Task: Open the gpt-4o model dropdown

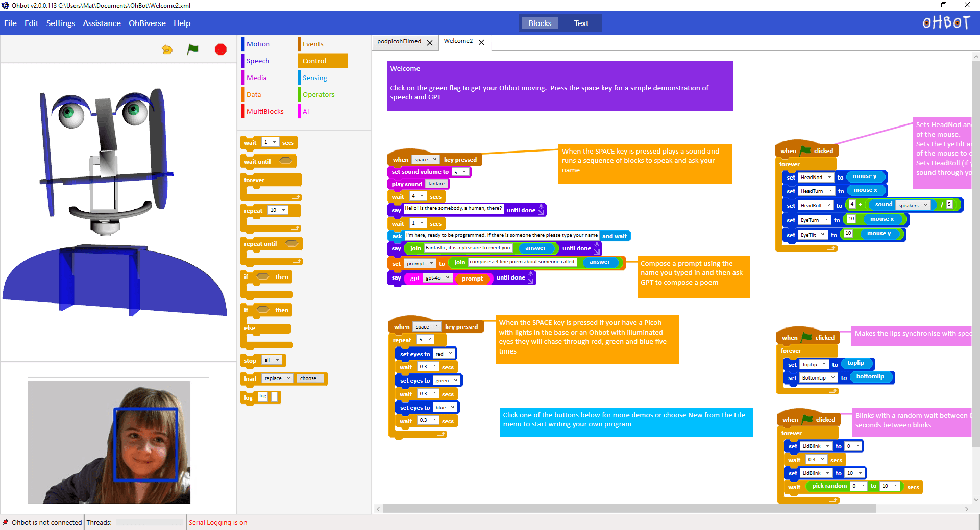Action: tap(438, 278)
